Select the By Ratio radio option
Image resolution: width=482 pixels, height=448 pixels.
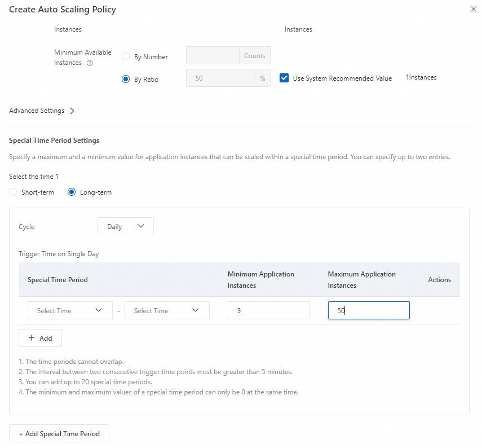point(126,80)
